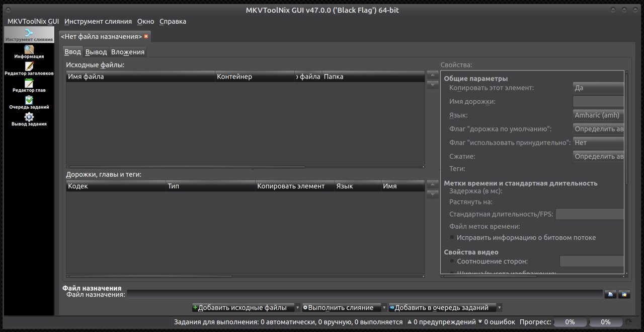Expand the Добавить исходные файлы dropdown arrow
Screen dimensions: 644x332
[x=297, y=308]
